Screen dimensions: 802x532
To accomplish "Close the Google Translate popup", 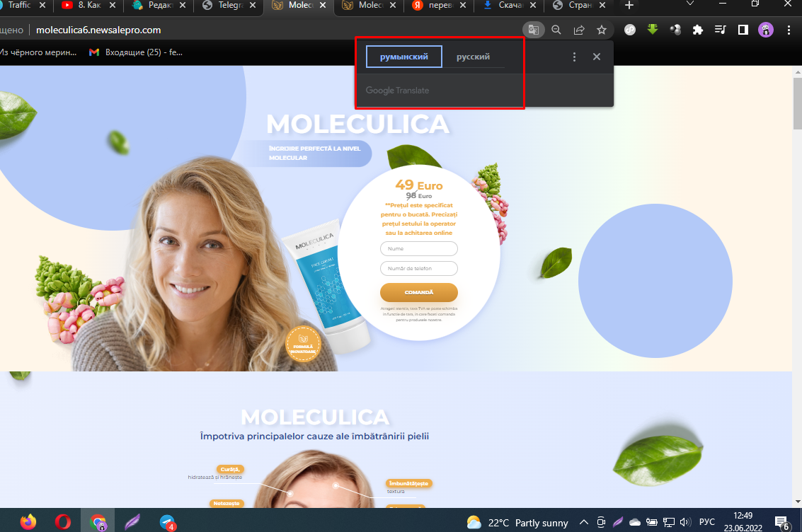I will click(x=597, y=57).
